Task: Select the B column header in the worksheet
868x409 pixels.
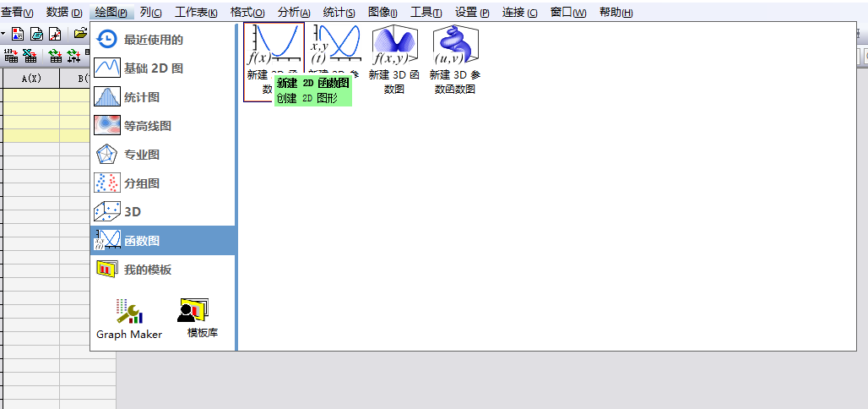Action: point(75,79)
